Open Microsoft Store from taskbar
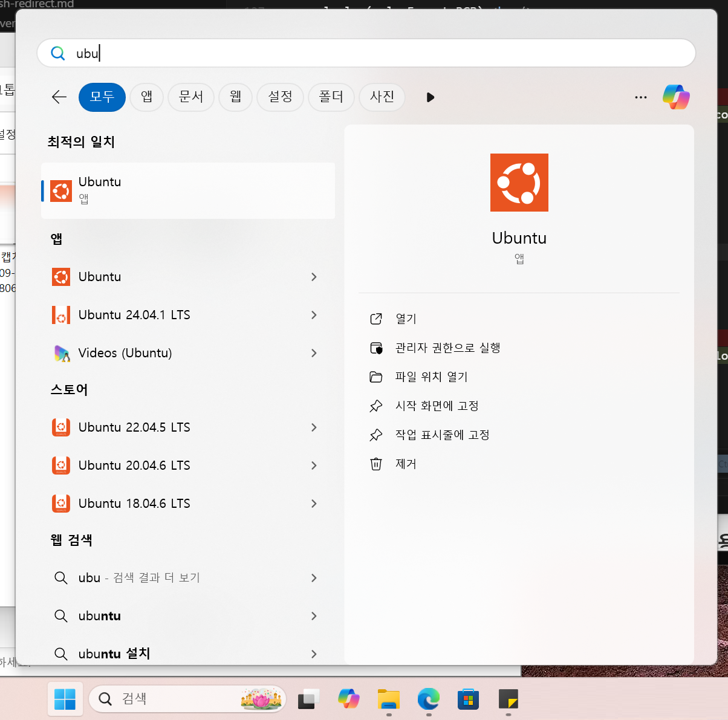The image size is (728, 720). point(468,699)
